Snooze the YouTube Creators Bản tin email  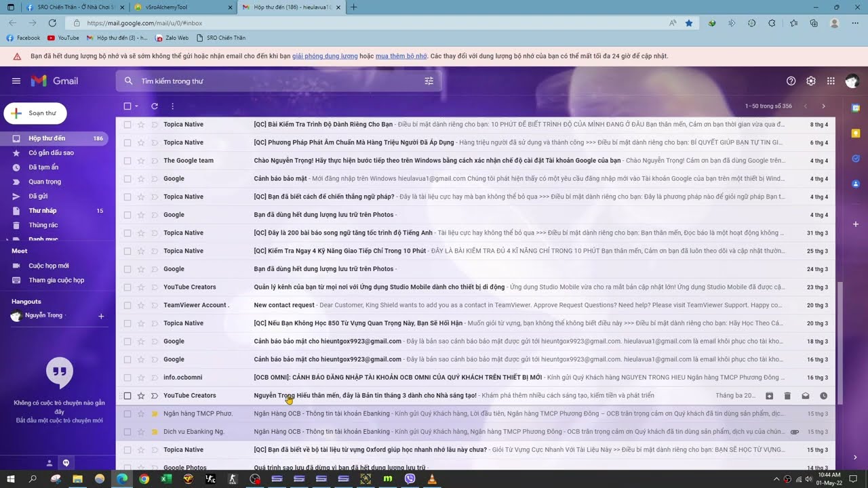(823, 396)
